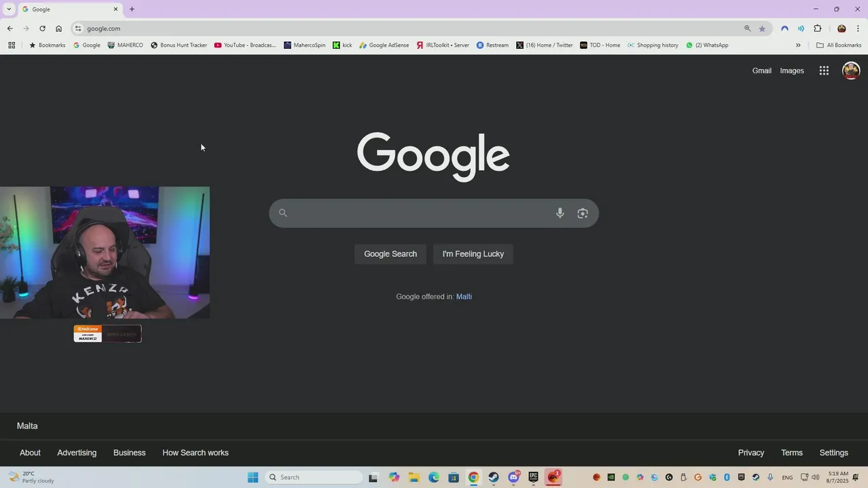The height and width of the screenshot is (488, 868).
Task: Open a new browser tab
Action: (x=132, y=9)
